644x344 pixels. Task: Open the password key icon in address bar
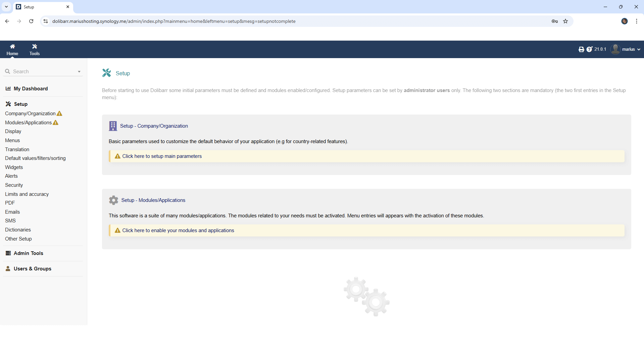pyautogui.click(x=555, y=21)
